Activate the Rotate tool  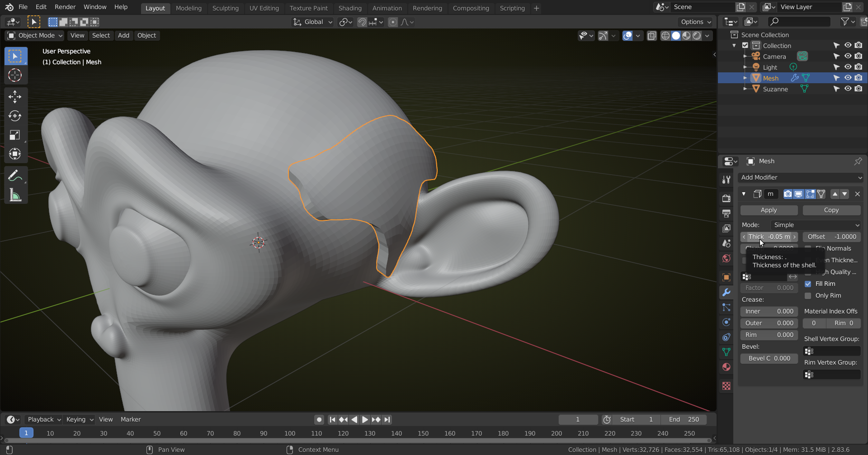tap(15, 116)
